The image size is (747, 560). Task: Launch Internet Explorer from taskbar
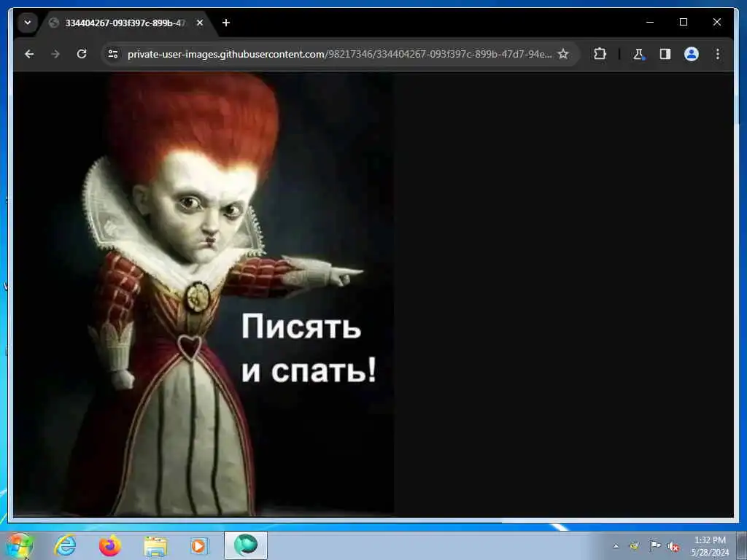(x=65, y=545)
